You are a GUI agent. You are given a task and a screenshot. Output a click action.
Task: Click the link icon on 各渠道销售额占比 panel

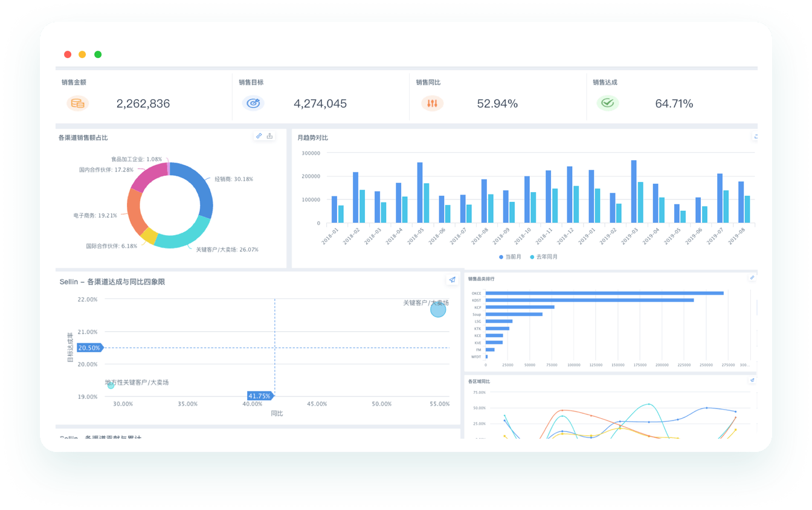tap(259, 136)
